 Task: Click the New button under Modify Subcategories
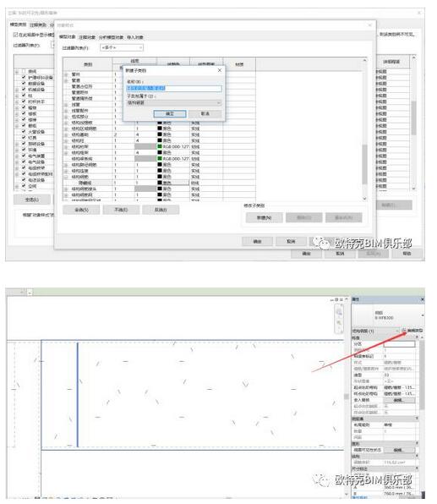click(264, 217)
